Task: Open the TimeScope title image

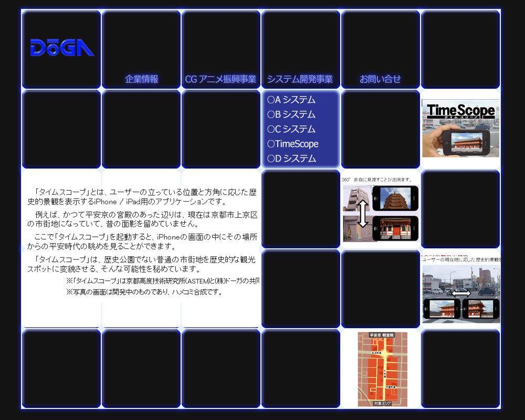Action: [461, 128]
